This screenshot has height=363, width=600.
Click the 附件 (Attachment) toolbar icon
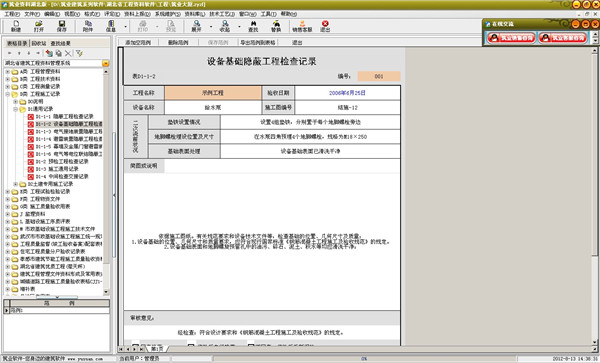coord(88,26)
